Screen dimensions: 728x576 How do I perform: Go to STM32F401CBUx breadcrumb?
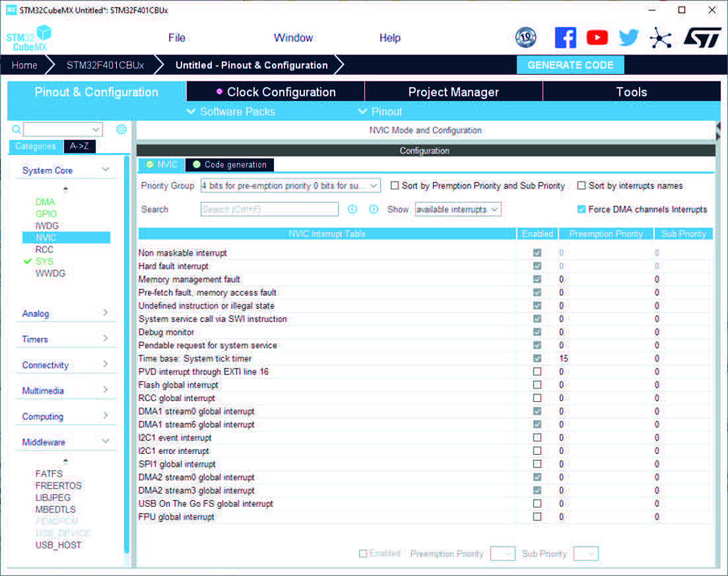[x=106, y=65]
